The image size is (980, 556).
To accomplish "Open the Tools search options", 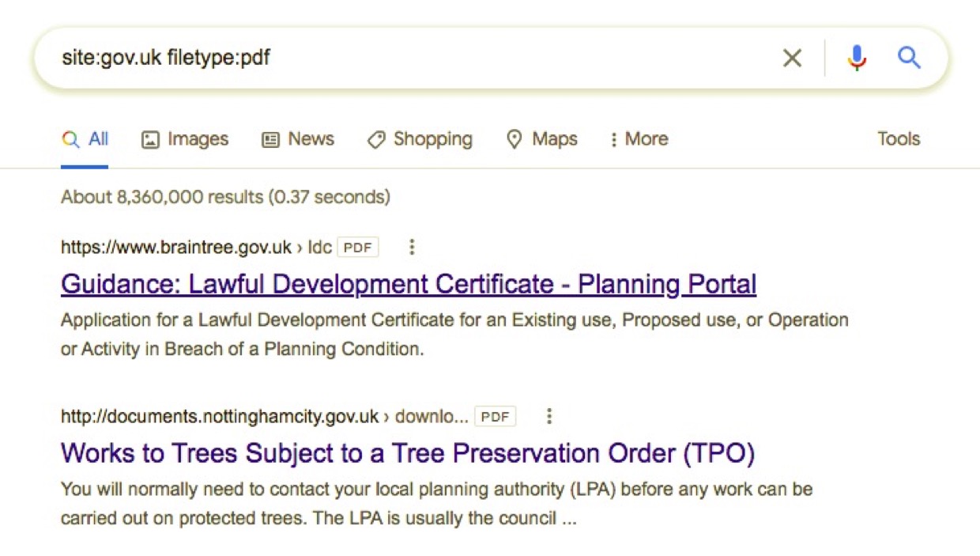I will click(899, 139).
